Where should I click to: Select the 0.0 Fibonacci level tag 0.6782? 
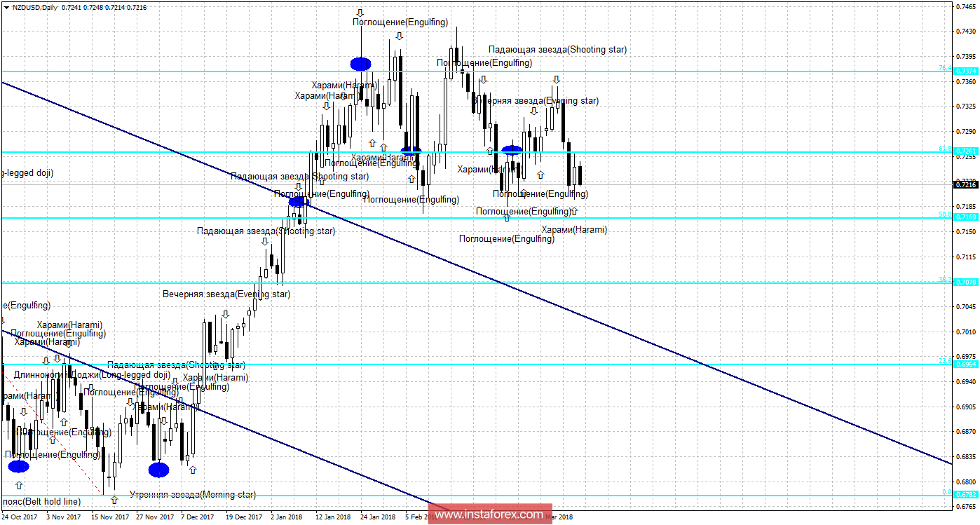point(966,495)
